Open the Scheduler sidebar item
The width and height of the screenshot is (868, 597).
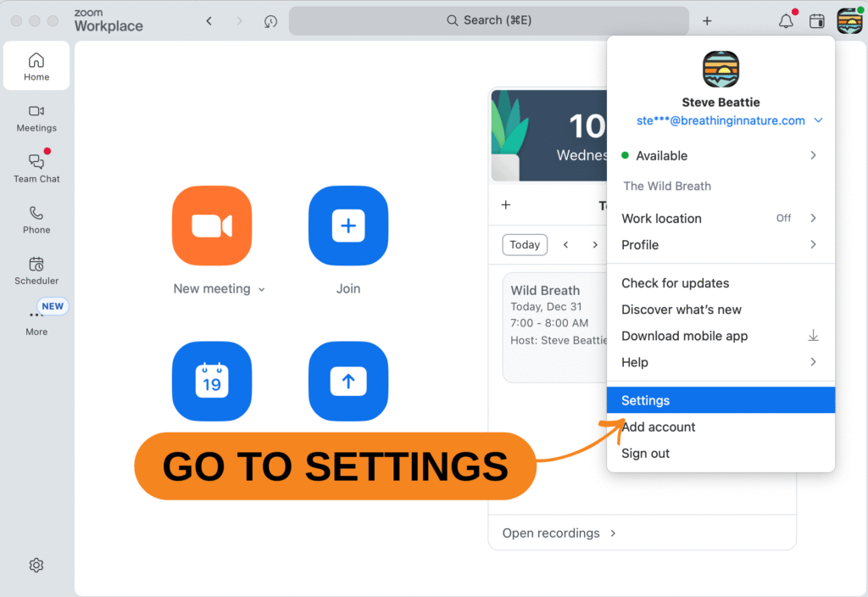point(36,270)
